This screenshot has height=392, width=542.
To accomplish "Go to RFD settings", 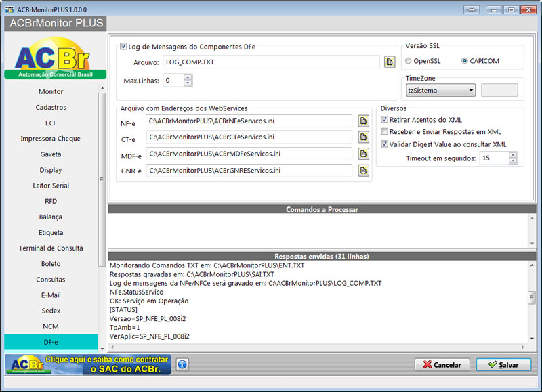I will [51, 201].
